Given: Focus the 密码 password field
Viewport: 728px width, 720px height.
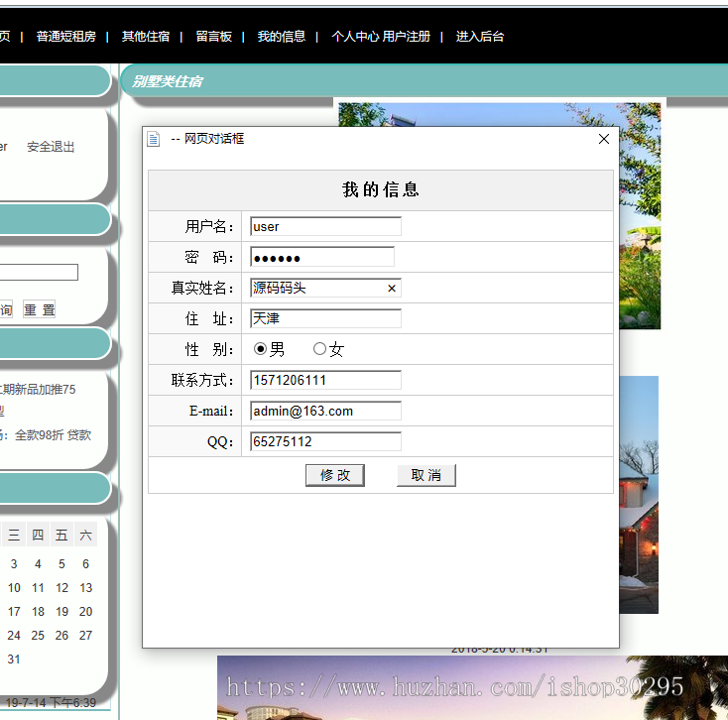Looking at the screenshot, I should [322, 257].
